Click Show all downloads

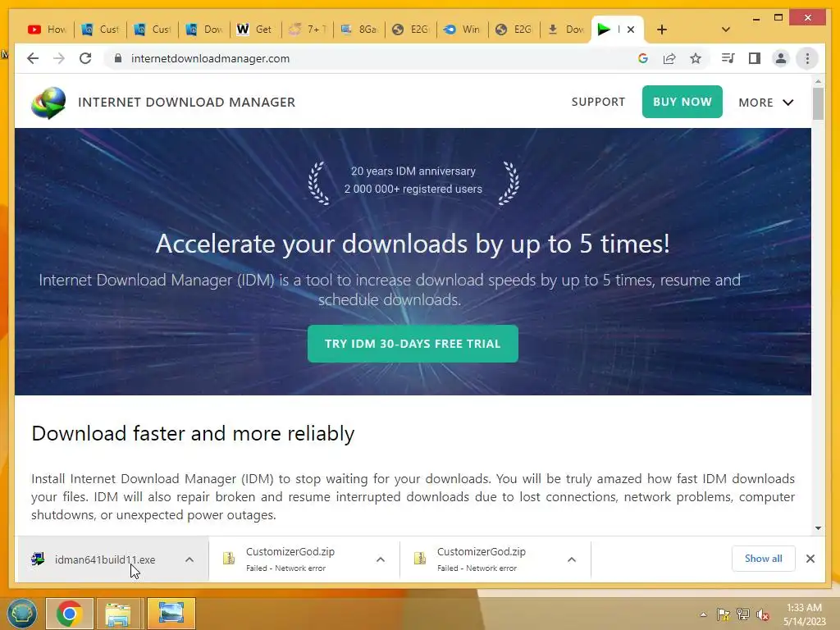[763, 558]
